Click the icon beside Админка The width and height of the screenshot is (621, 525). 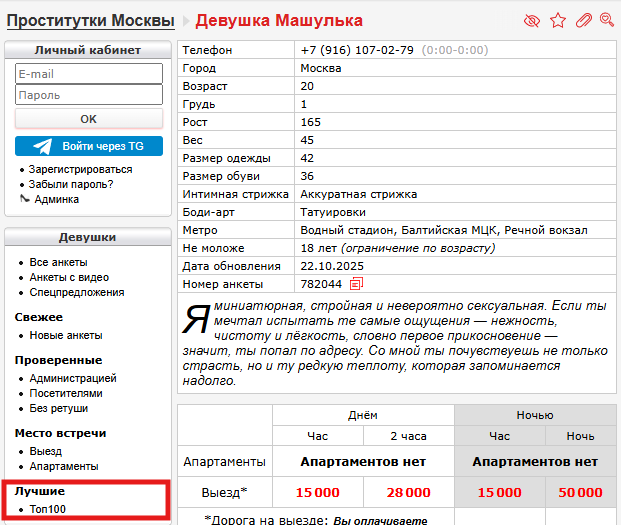[x=24, y=199]
